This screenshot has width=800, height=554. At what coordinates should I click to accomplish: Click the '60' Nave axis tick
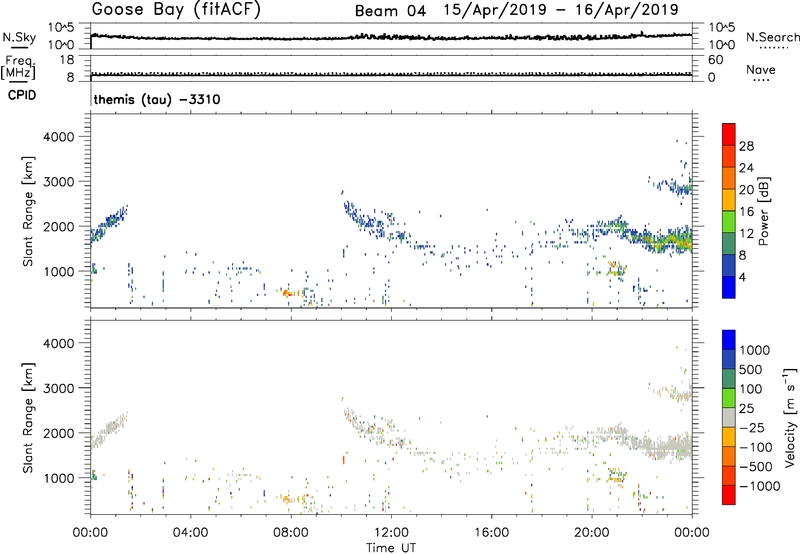tap(715, 60)
